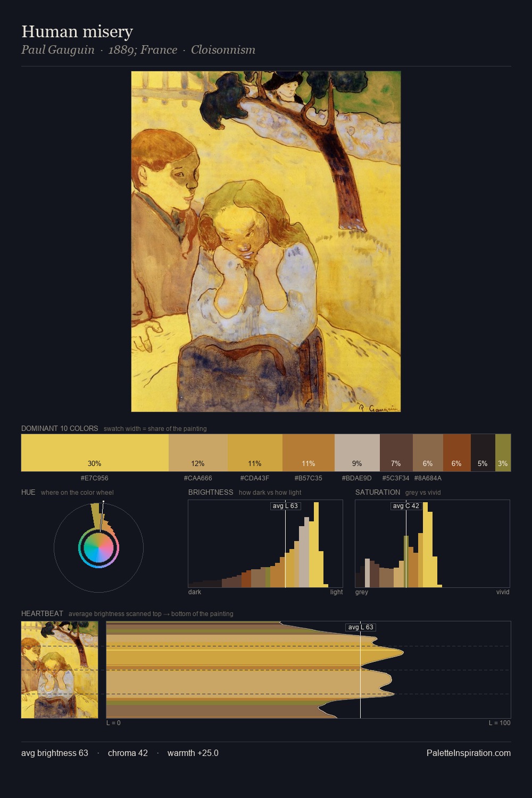Click the 'HUE' section heading

click(x=28, y=492)
